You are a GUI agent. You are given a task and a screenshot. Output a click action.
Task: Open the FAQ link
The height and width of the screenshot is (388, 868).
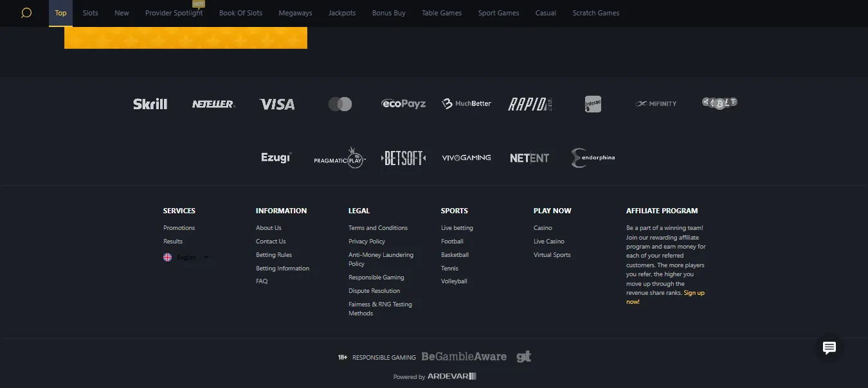click(262, 281)
